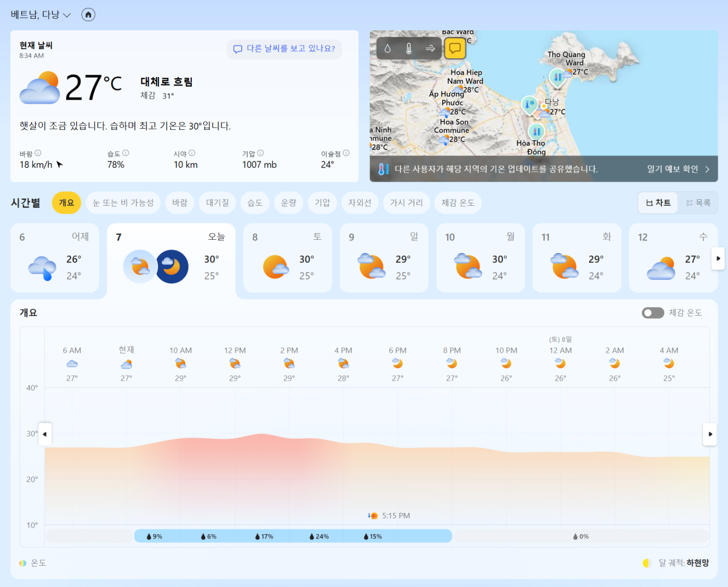Viewport: 728px width, 587px height.
Task: Click 다른 날씨를 보고 있나요? button
Action: pyautogui.click(x=284, y=49)
